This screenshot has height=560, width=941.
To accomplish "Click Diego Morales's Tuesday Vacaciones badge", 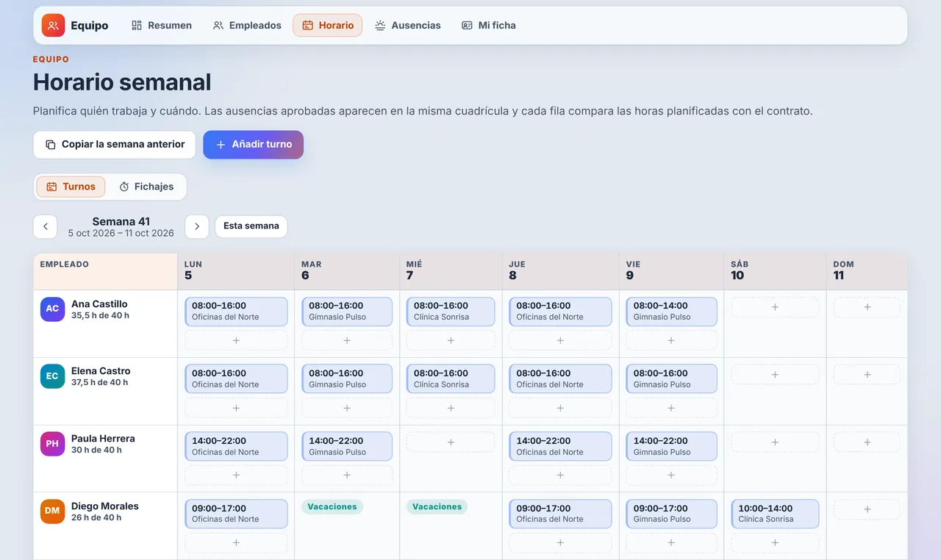I will 332,507.
